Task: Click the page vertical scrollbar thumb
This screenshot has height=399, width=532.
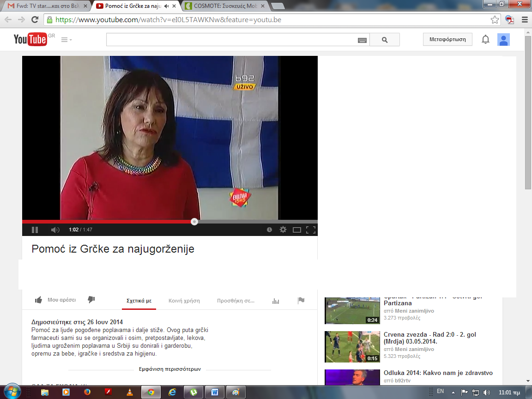Action: pyautogui.click(x=528, y=113)
